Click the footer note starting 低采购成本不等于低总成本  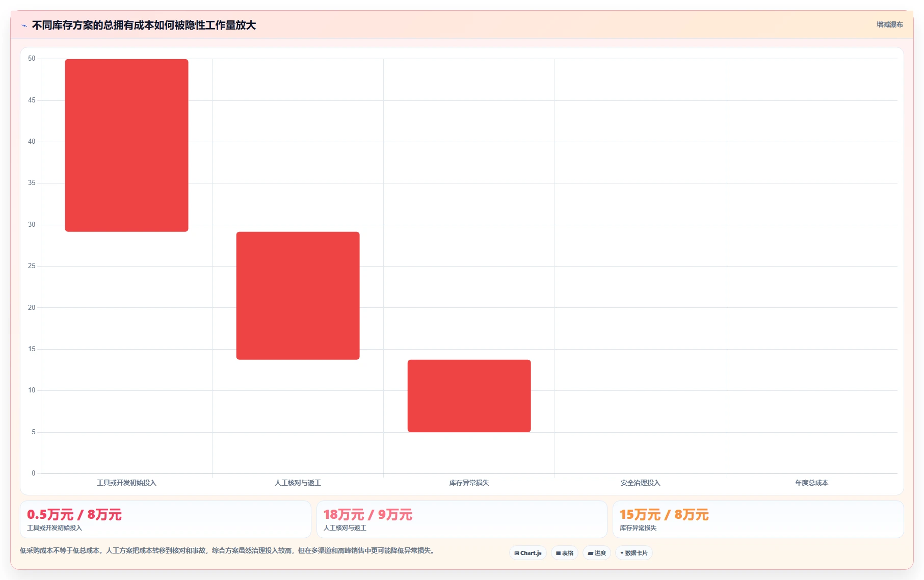pos(228,550)
